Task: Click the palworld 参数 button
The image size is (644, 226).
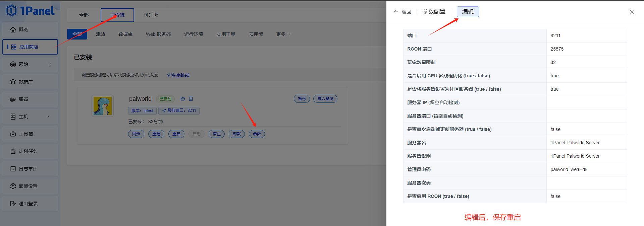Action: [257, 134]
